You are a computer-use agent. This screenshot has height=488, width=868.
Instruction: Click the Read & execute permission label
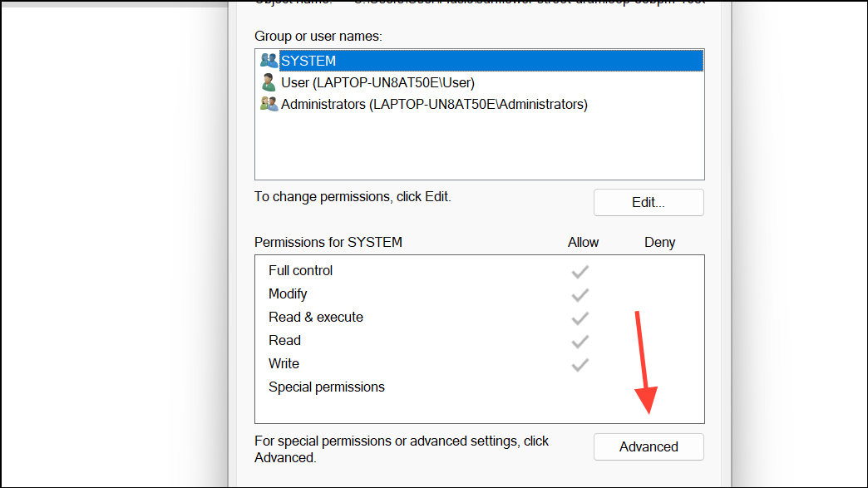(x=316, y=318)
